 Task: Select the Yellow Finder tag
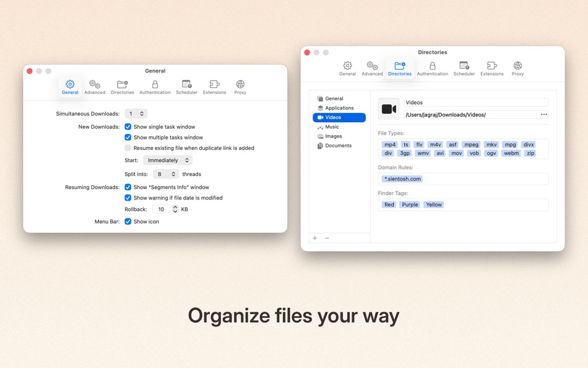click(x=434, y=204)
